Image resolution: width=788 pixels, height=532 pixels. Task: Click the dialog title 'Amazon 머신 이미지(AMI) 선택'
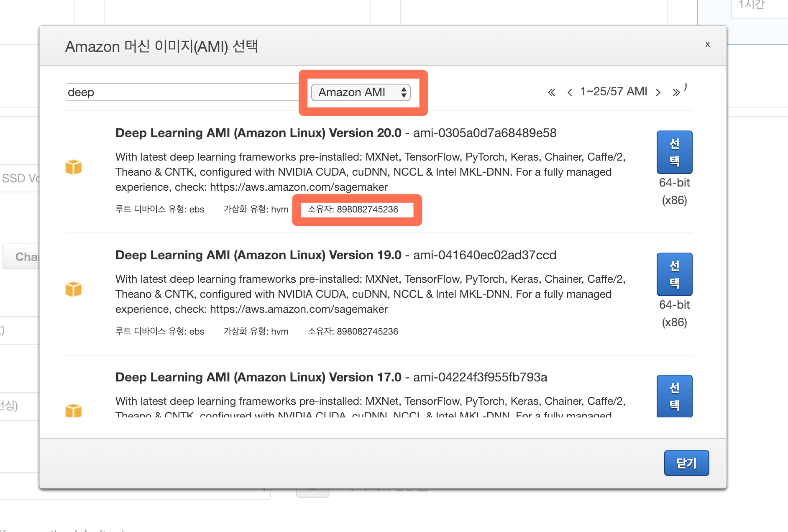(161, 46)
